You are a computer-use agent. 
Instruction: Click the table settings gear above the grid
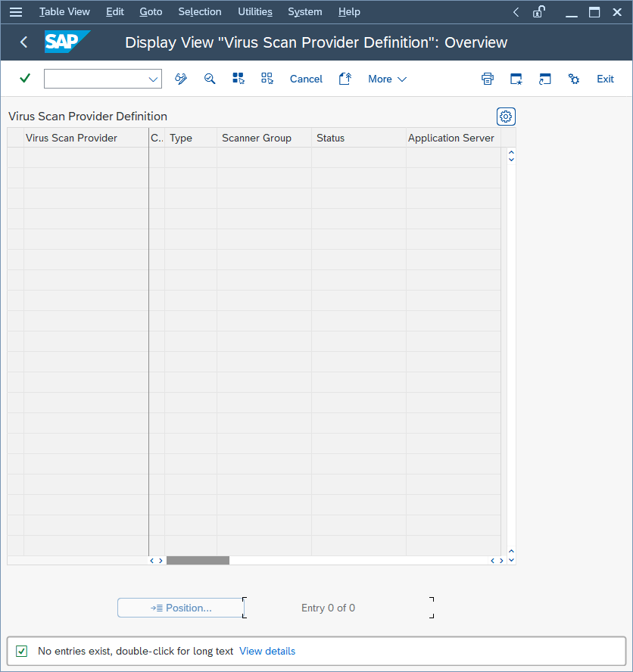click(x=505, y=116)
